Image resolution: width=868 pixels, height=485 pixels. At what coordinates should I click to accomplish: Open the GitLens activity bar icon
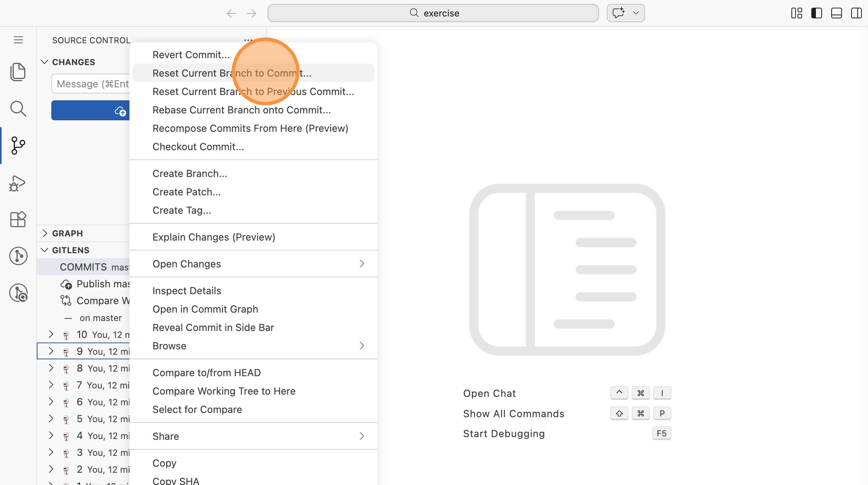click(x=18, y=256)
